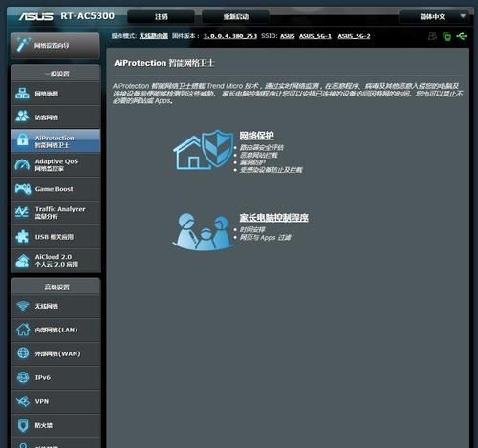Click the USB applications puzzle-piece icon
This screenshot has width=478, height=448.
[x=22, y=236]
